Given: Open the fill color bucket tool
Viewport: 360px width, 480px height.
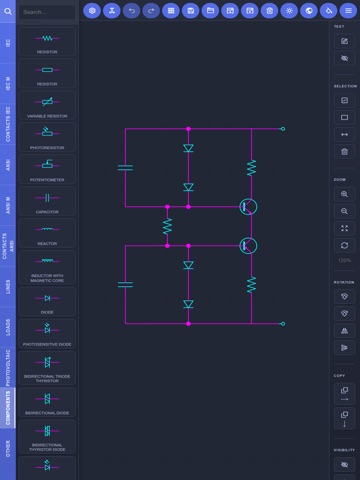Looking at the screenshot, I should click(329, 11).
